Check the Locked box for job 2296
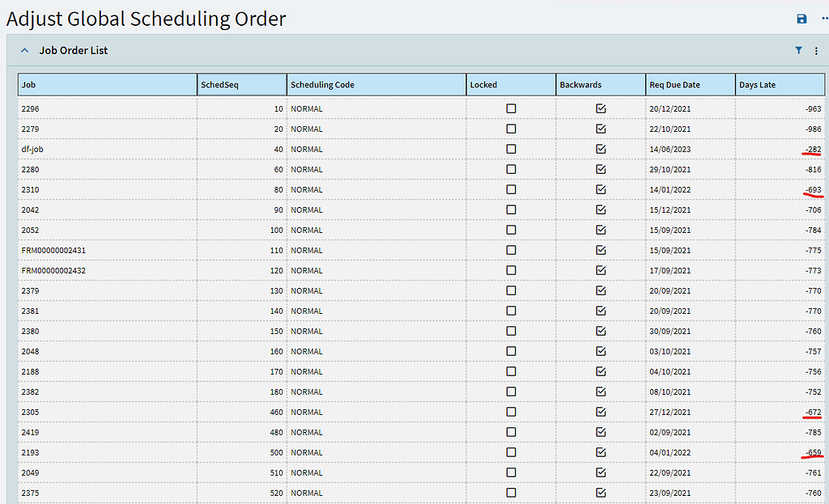This screenshot has width=829, height=504. coord(510,108)
